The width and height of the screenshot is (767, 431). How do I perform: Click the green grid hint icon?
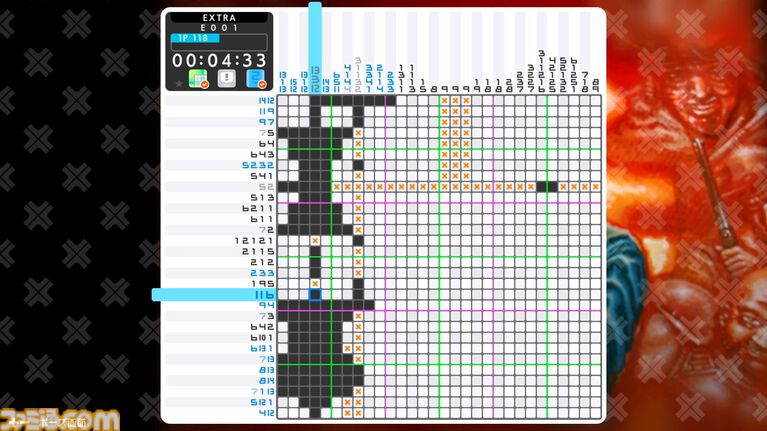tap(198, 80)
